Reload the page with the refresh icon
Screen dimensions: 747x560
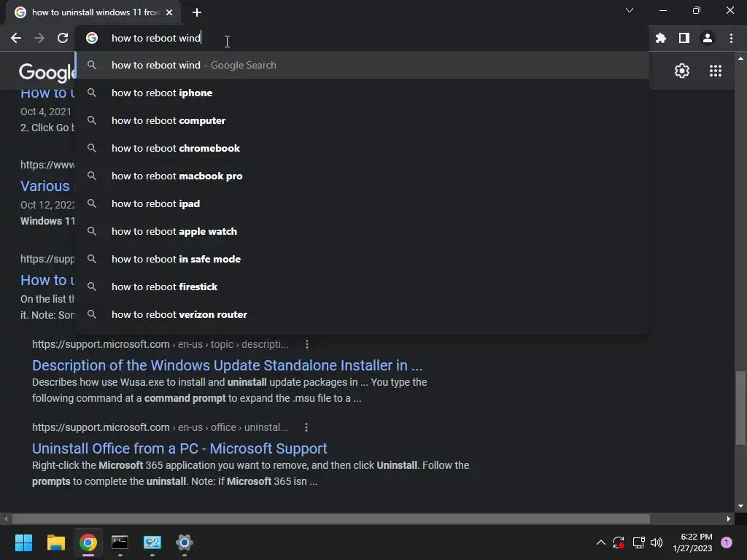[63, 38]
